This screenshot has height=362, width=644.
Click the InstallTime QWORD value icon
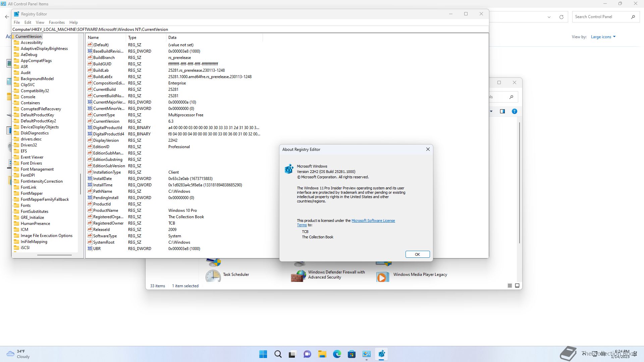[x=90, y=185]
